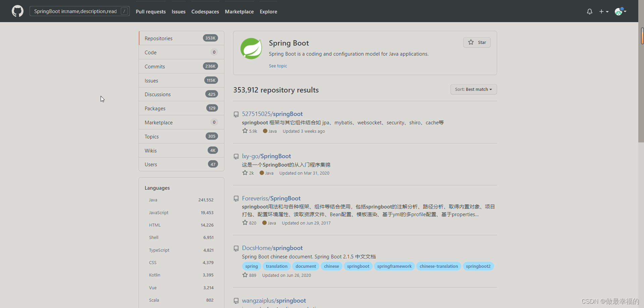
Task: Select the Repositories filter
Action: click(181, 38)
